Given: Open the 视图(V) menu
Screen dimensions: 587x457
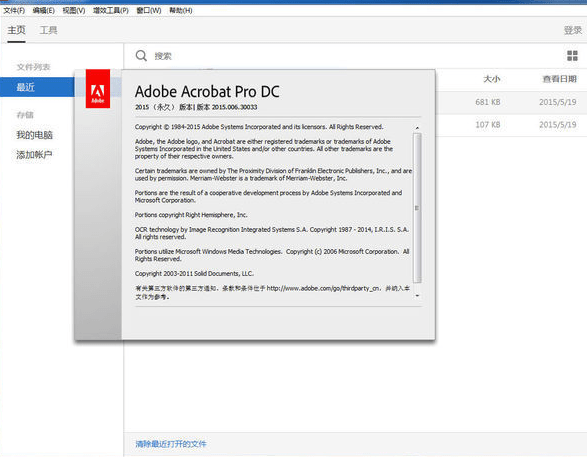Looking at the screenshot, I should coord(74,10).
